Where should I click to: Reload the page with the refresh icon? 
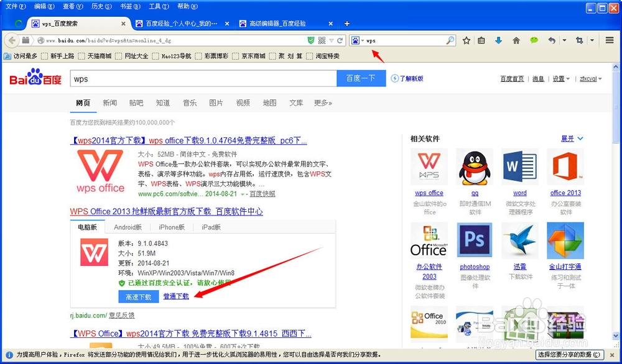click(340, 40)
